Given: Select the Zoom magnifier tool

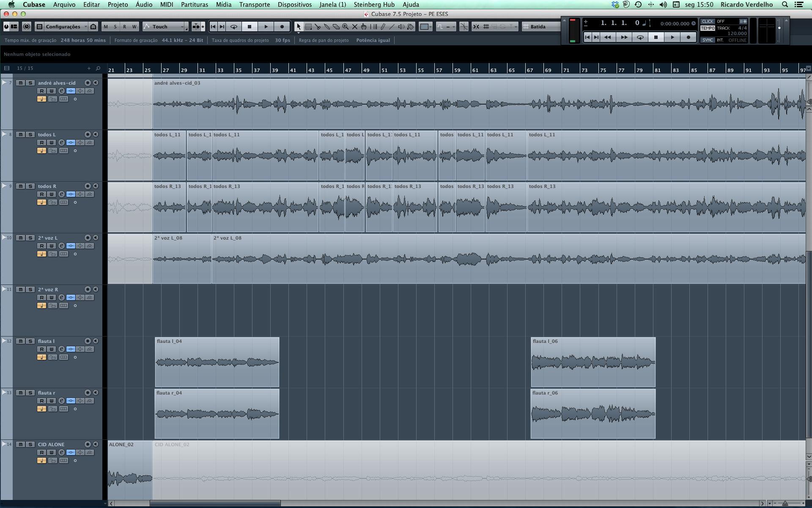Looking at the screenshot, I should [x=346, y=27].
